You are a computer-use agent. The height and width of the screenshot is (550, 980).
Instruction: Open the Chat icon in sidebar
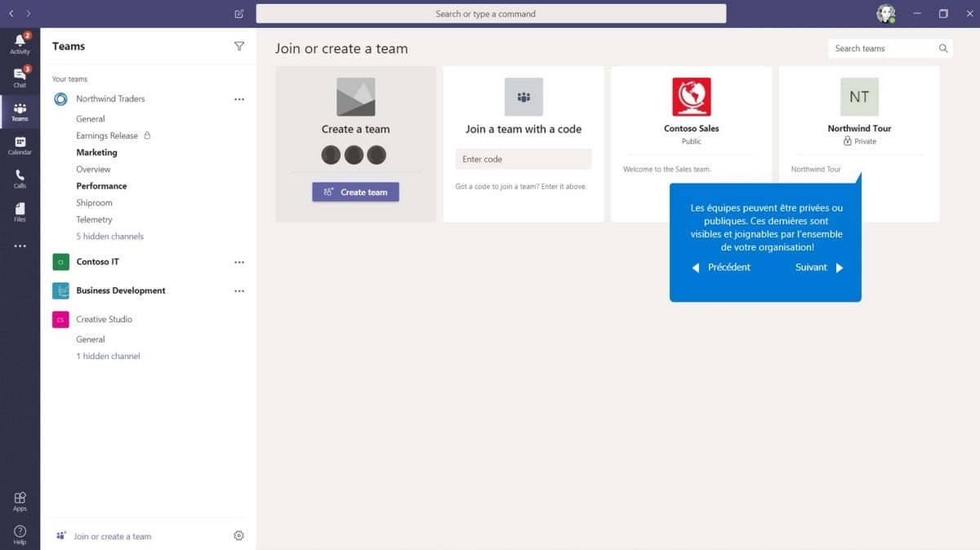[x=20, y=78]
